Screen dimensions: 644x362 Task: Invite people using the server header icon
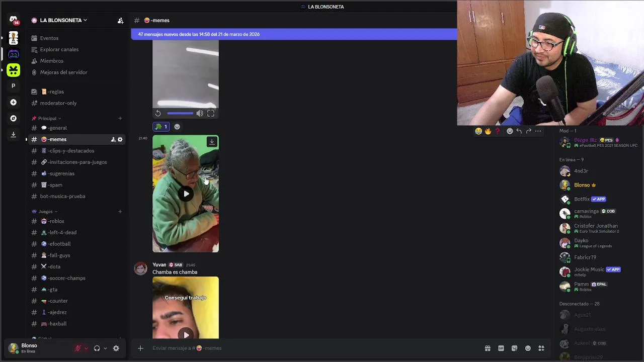click(120, 21)
